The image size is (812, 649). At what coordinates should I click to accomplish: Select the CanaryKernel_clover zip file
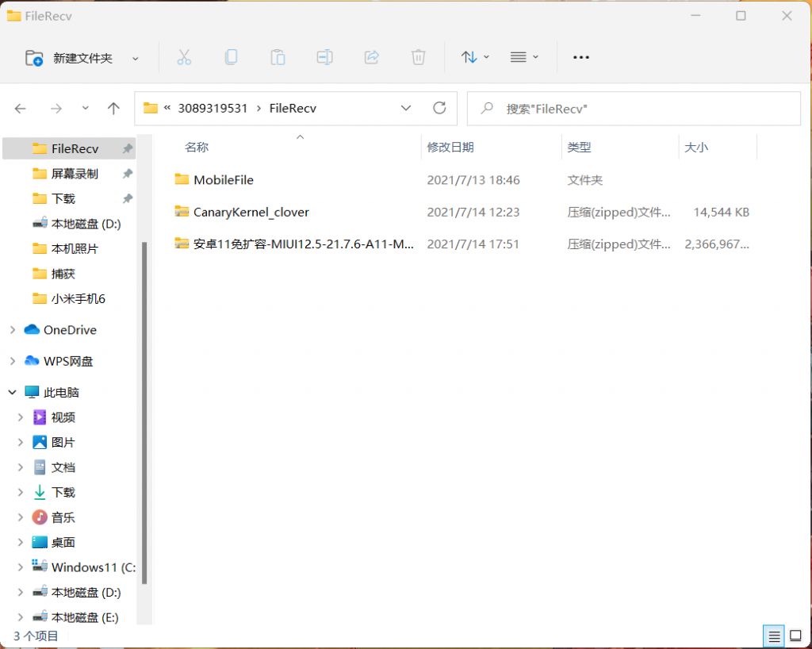[x=251, y=212]
